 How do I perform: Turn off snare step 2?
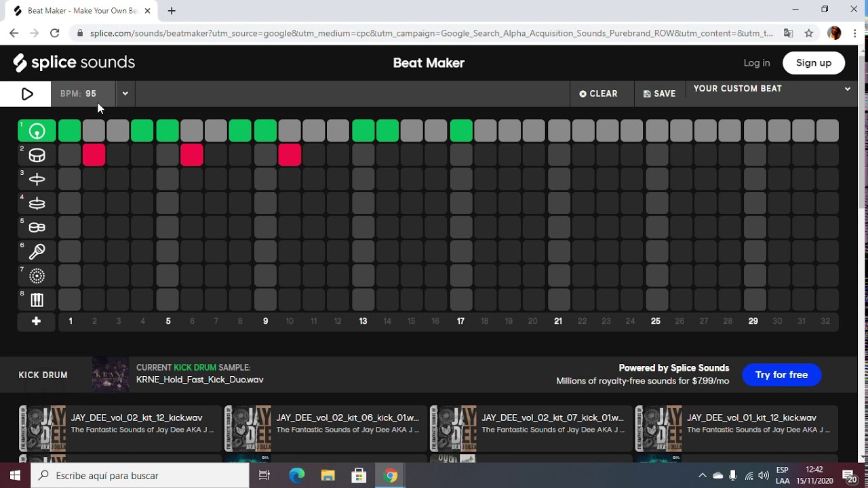point(94,155)
